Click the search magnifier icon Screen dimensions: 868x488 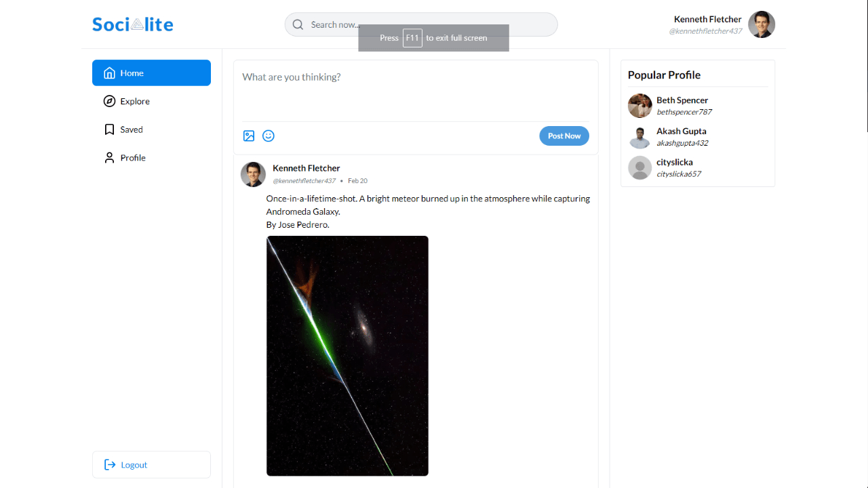(298, 24)
